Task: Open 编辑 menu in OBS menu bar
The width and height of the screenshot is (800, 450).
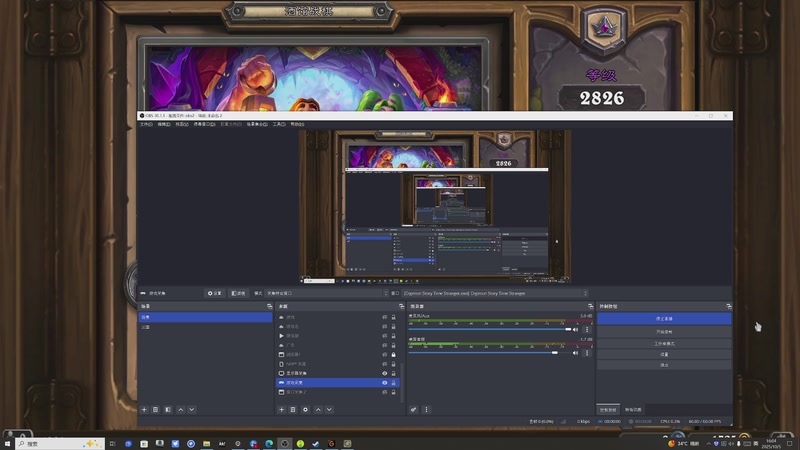Action: tap(164, 124)
